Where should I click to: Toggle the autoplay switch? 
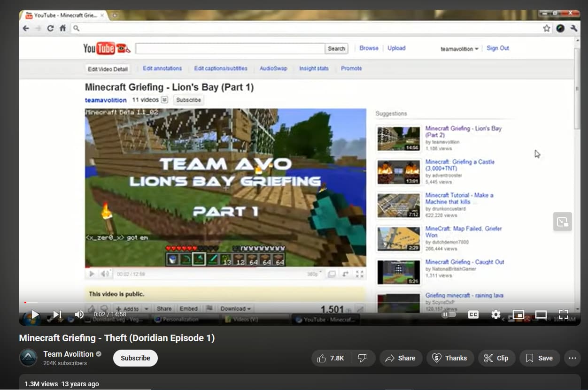pyautogui.click(x=449, y=314)
